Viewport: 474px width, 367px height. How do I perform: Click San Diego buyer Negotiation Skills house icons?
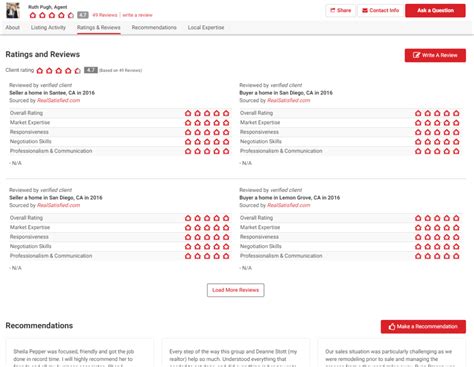click(x=437, y=142)
